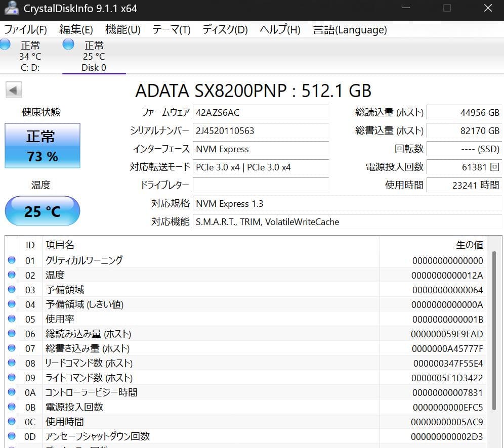Image resolution: width=504 pixels, height=448 pixels.
Task: Select raw value 00000000007831
Action: [447, 392]
